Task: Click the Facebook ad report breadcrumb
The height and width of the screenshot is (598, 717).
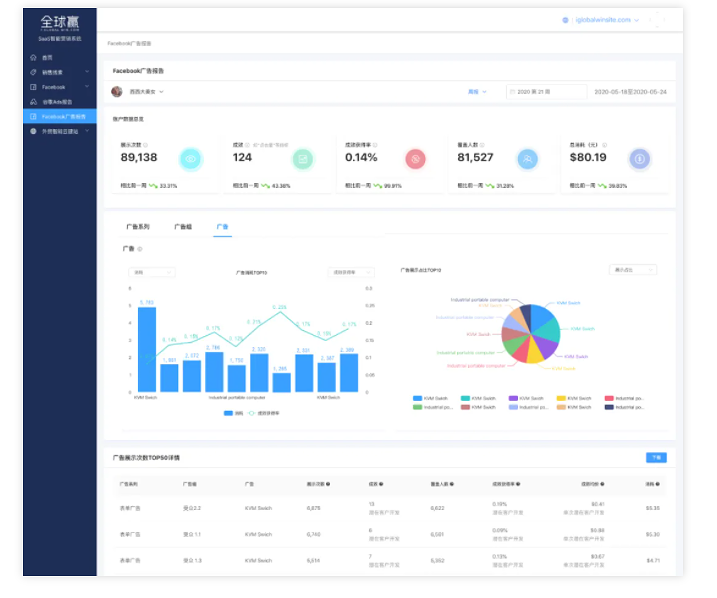Action: pos(129,43)
